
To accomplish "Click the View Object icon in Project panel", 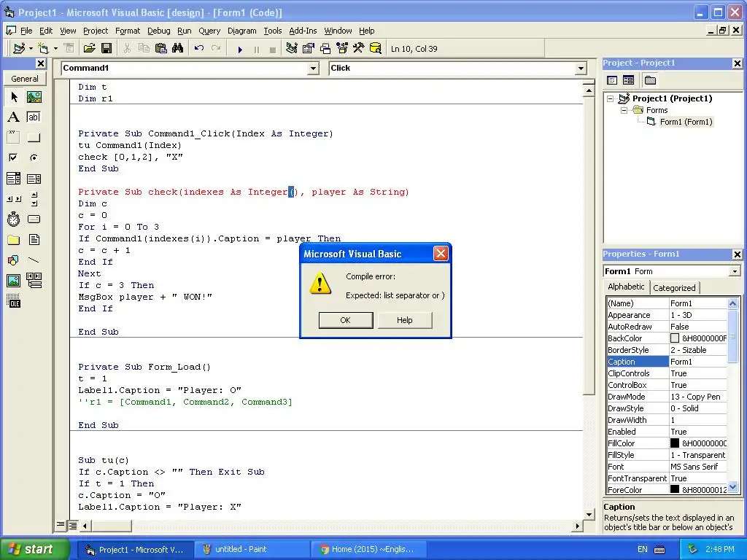I will coord(628,80).
